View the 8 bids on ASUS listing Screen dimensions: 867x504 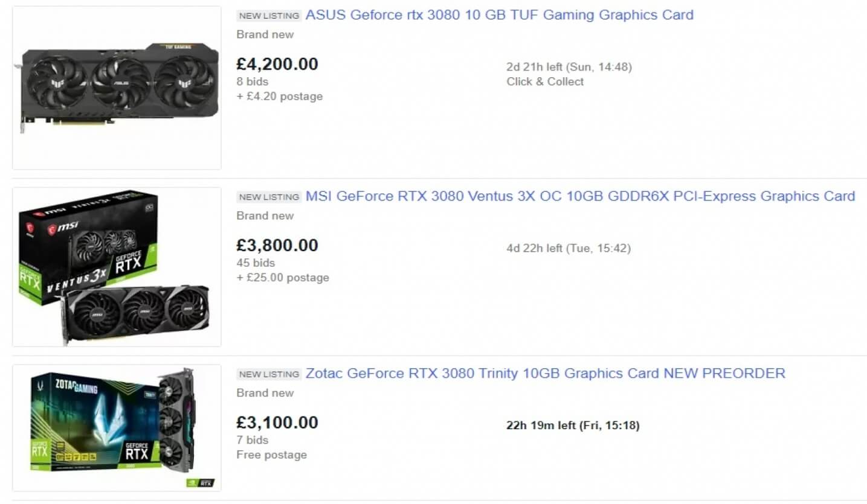[x=253, y=81]
